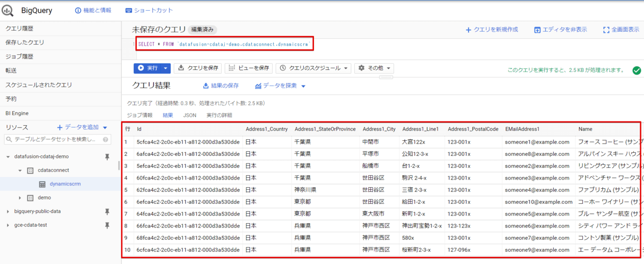Click cell someone1@example.com
This screenshot has height=264, width=644.
tap(537, 142)
